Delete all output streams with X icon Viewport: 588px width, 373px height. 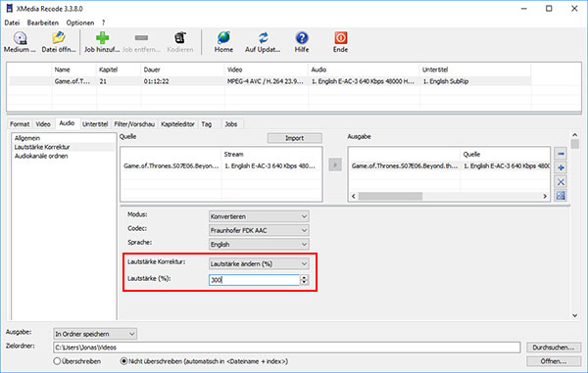tap(561, 182)
